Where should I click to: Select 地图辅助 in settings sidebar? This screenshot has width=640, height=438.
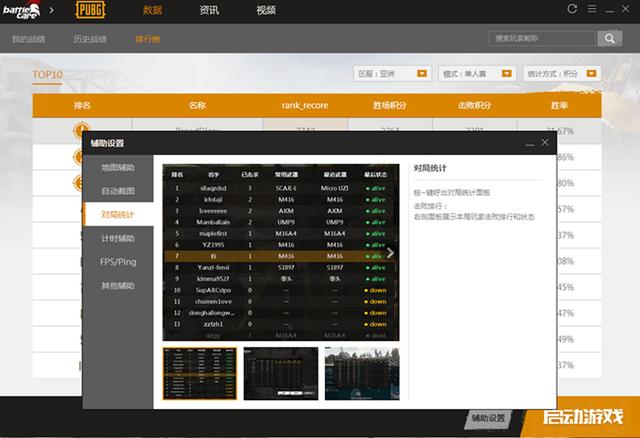[118, 167]
